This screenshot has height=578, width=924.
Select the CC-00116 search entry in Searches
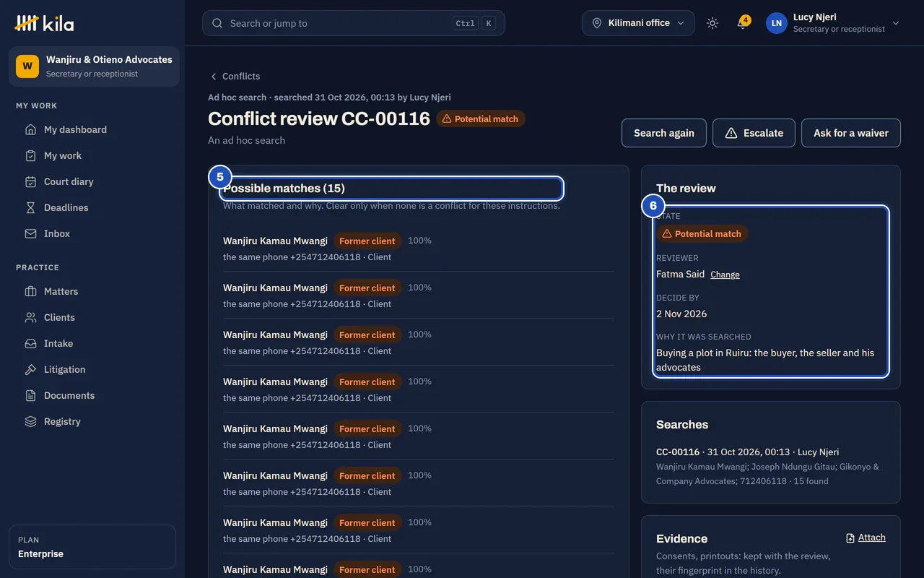(771, 466)
